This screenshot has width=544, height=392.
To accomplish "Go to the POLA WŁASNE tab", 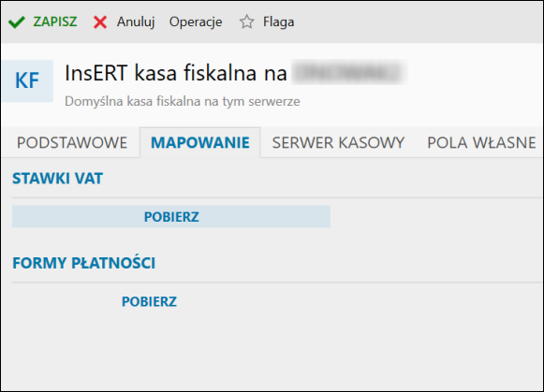I will [481, 143].
